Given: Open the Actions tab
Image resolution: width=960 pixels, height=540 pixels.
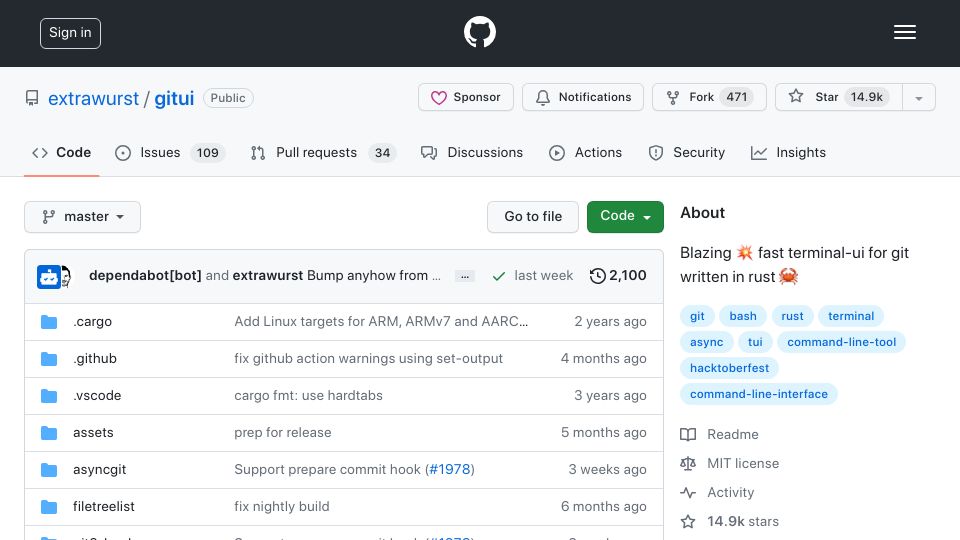Looking at the screenshot, I should (585, 152).
